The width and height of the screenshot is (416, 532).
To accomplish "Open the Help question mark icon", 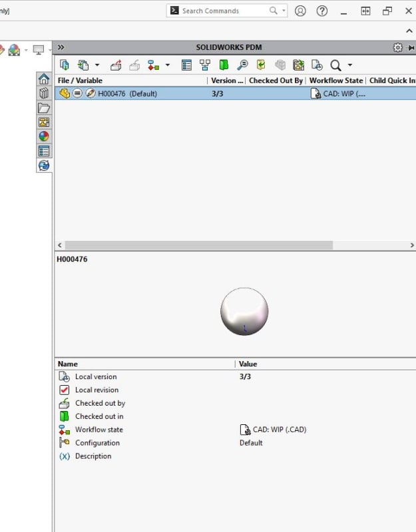I will pos(322,11).
